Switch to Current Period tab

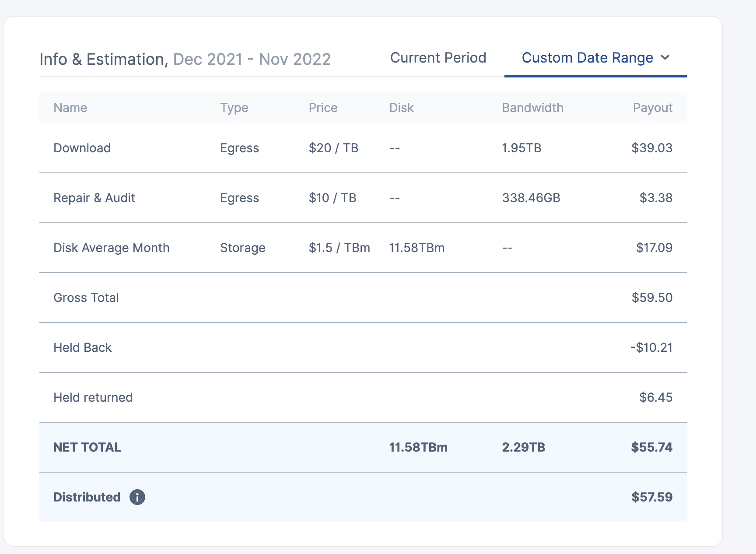pos(438,58)
